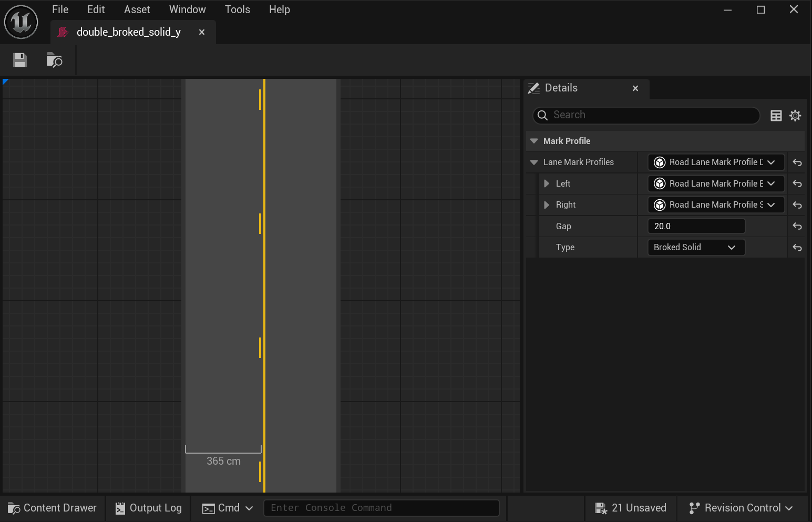
Task: Open the Tools menu
Action: coord(238,9)
